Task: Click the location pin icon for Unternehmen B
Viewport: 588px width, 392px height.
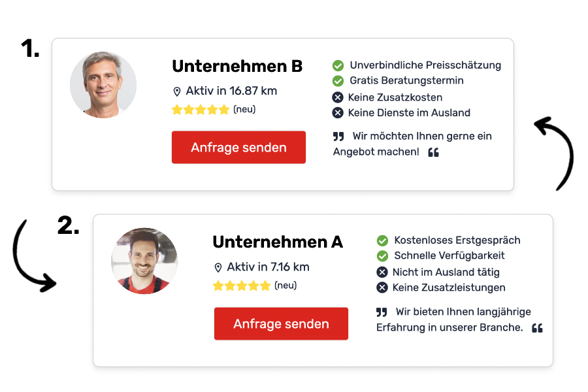Action: coord(176,91)
